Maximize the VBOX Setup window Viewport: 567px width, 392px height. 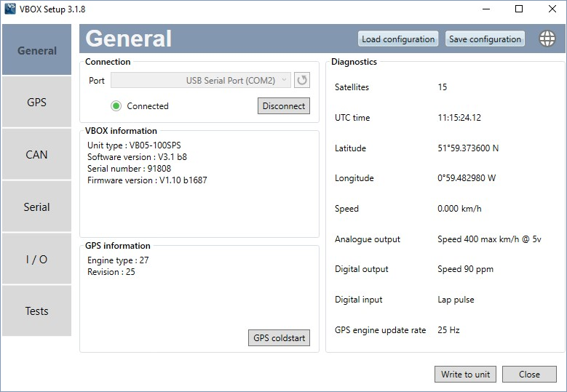(x=519, y=9)
